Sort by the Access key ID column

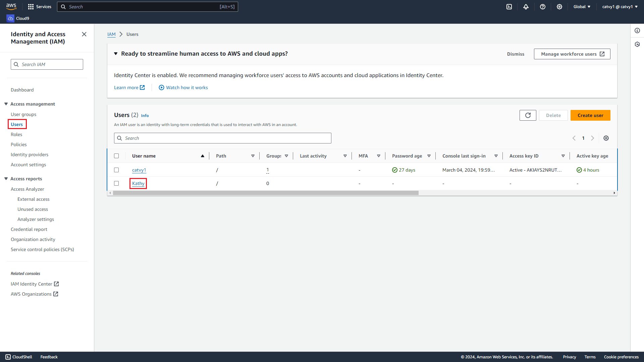coord(563,156)
